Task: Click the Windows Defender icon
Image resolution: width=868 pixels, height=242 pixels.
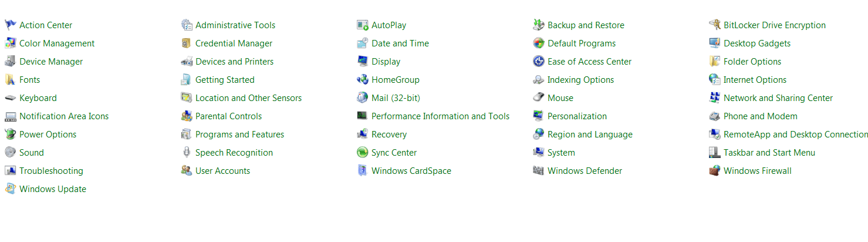Action: 539,170
